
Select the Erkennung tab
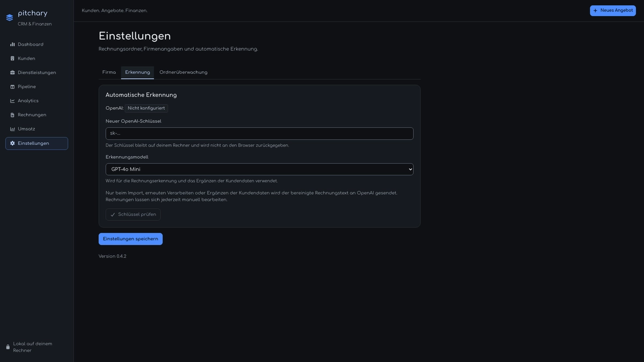click(x=137, y=72)
